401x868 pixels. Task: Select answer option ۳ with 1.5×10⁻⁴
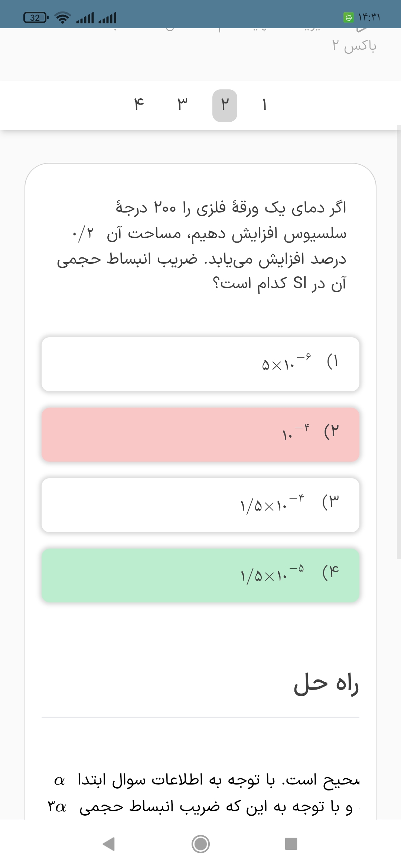pos(200,505)
